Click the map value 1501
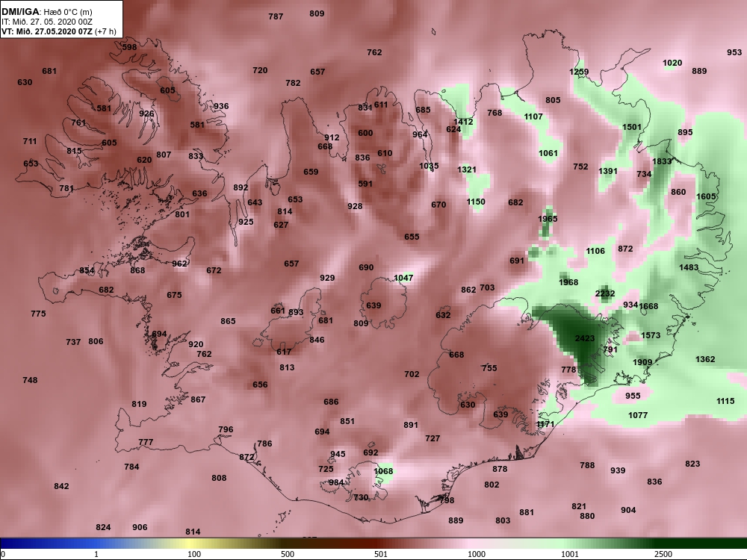The height and width of the screenshot is (560, 747). 632,127
